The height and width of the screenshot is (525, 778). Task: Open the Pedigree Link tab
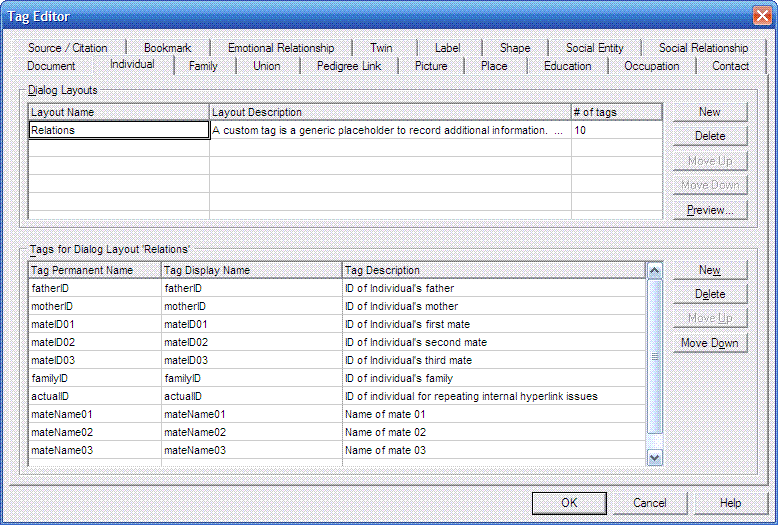point(348,66)
